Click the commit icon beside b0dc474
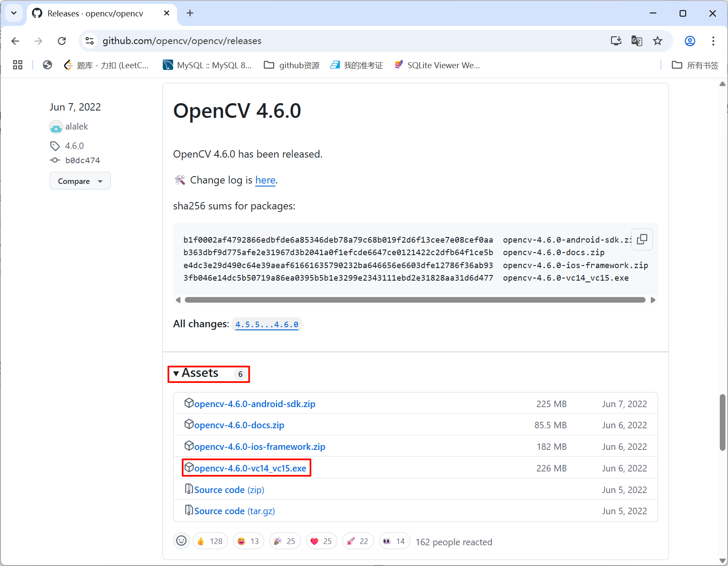This screenshot has width=728, height=566. pos(55,160)
